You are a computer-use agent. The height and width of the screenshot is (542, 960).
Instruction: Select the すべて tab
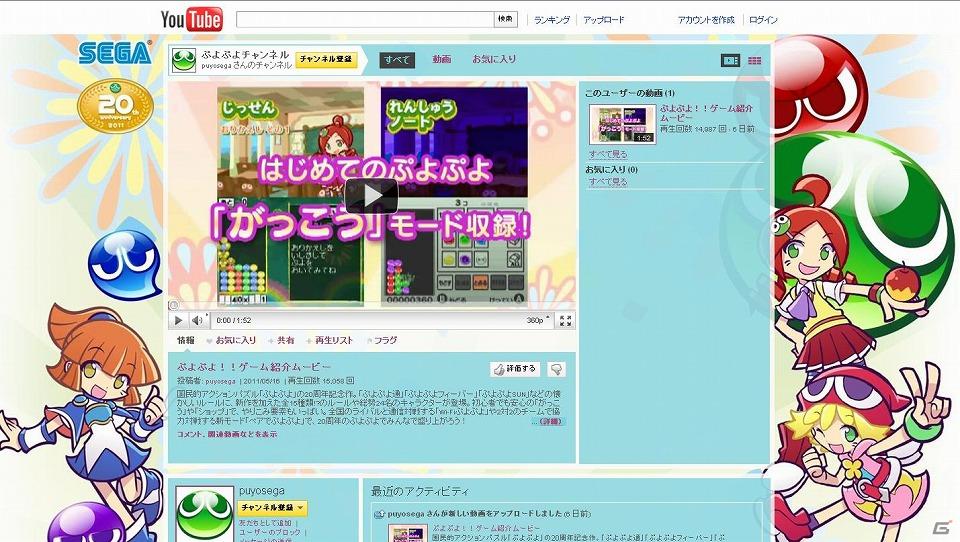point(397,59)
